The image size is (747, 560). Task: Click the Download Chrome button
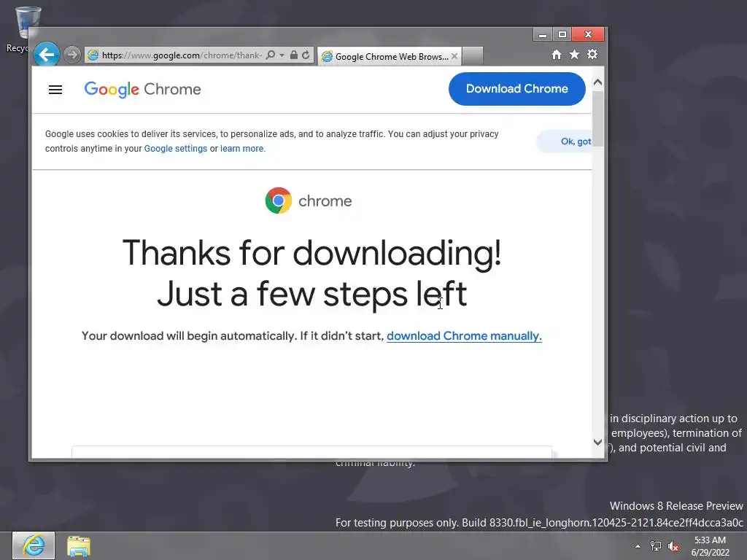(517, 88)
